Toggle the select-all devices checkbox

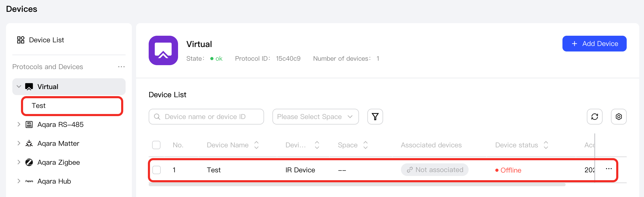[x=156, y=145]
